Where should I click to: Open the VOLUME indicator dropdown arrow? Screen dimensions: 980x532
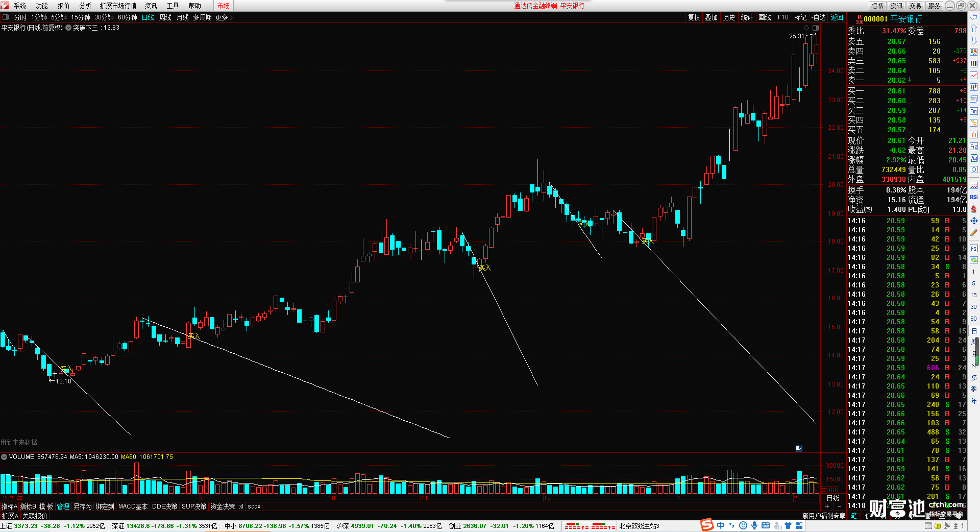[x=4, y=457]
